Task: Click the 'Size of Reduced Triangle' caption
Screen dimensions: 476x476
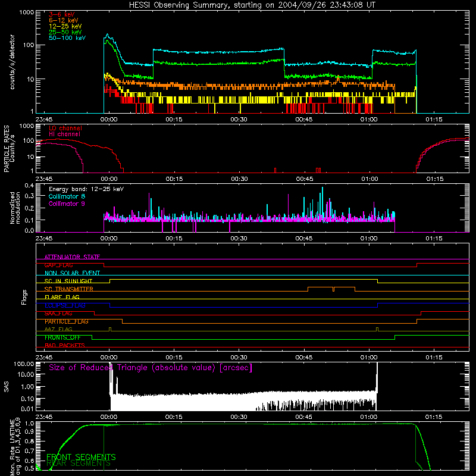Action: click(x=151, y=368)
